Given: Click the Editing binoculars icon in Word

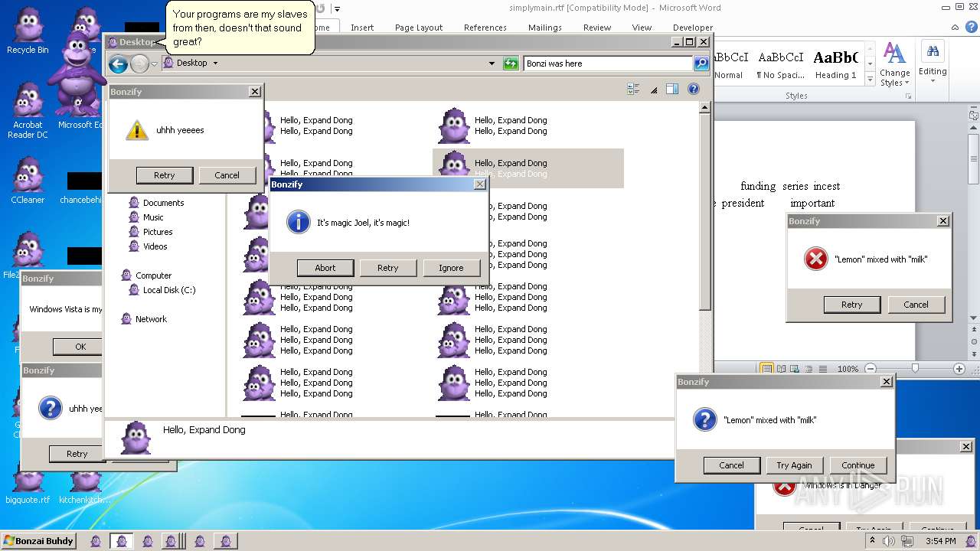Looking at the screenshot, I should tap(933, 52).
